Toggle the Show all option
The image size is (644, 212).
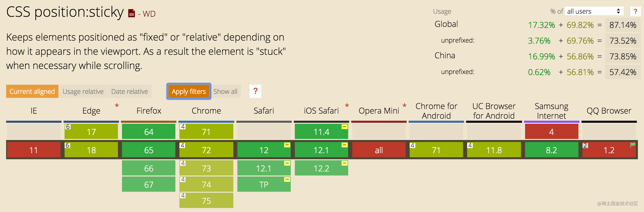coord(226,91)
